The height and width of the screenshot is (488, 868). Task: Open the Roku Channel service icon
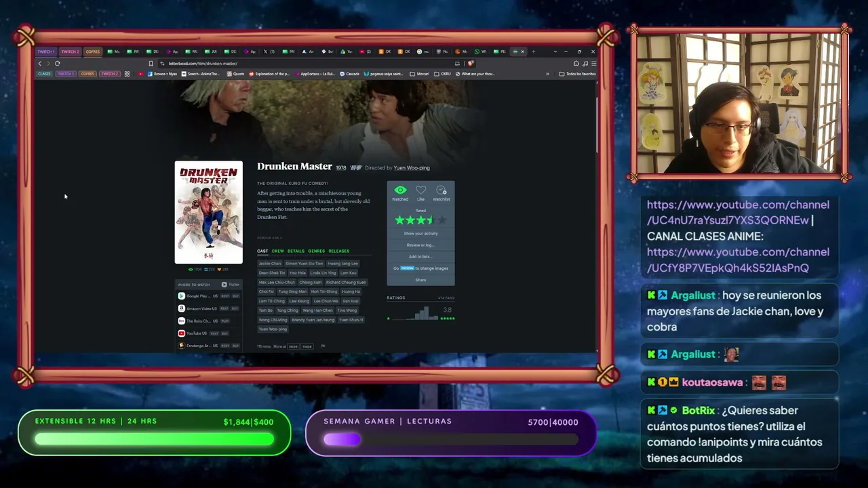(x=181, y=321)
